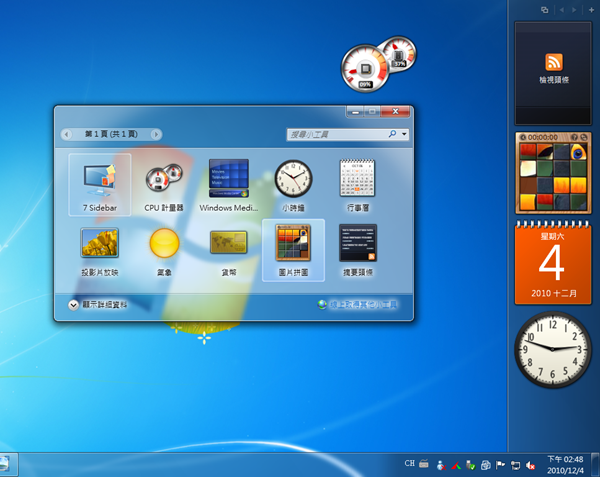Choose the Windows Media Center gadget
600x477 pixels.
[228, 181]
